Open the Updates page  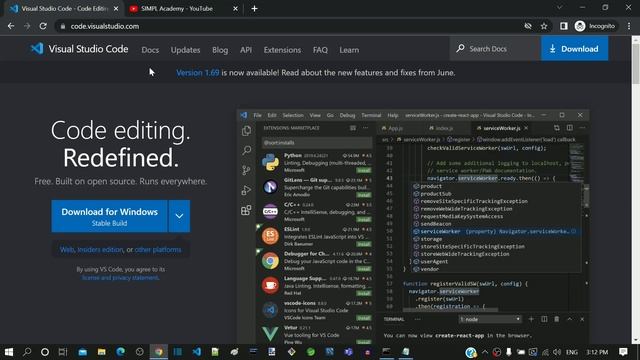point(185,50)
